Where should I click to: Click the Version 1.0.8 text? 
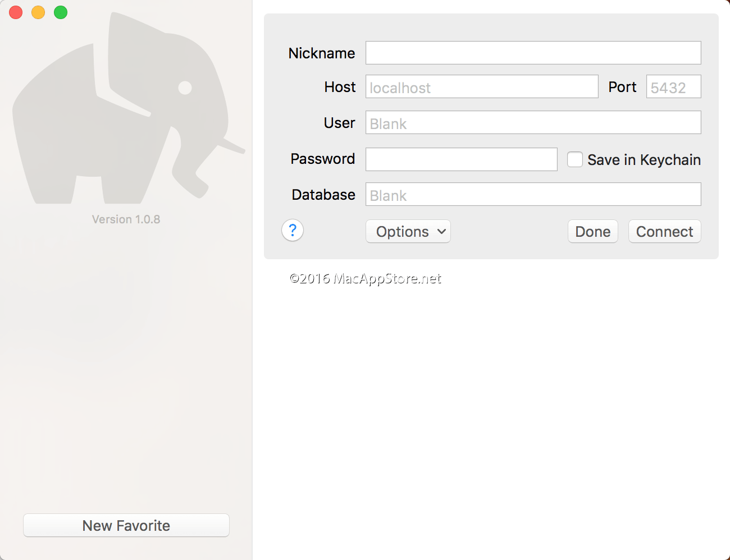pos(126,219)
